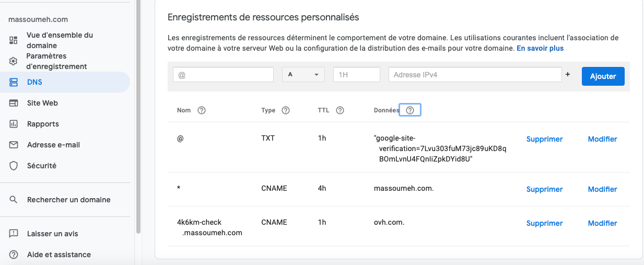Click the @ name input field
The width and height of the screenshot is (644, 265).
223,75
